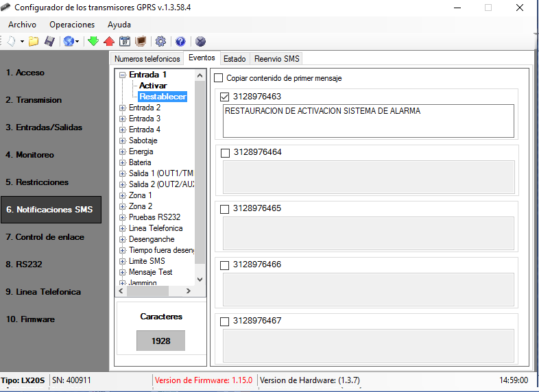
Task: Click the application icon in title bar
Action: (5, 8)
